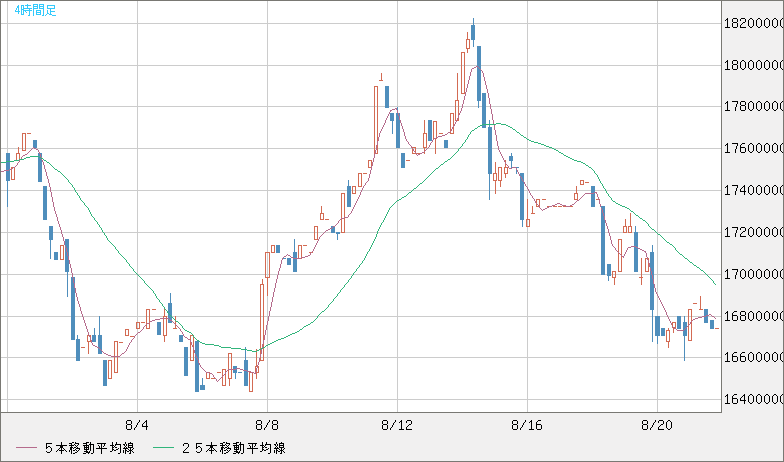Click the 8/16 date axis label
The height and width of the screenshot is (462, 784).
pyautogui.click(x=527, y=426)
